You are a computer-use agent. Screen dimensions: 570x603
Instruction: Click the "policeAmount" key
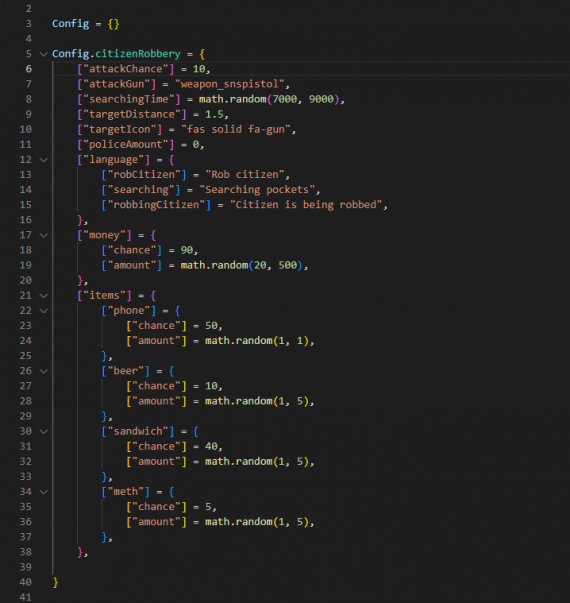(125, 144)
